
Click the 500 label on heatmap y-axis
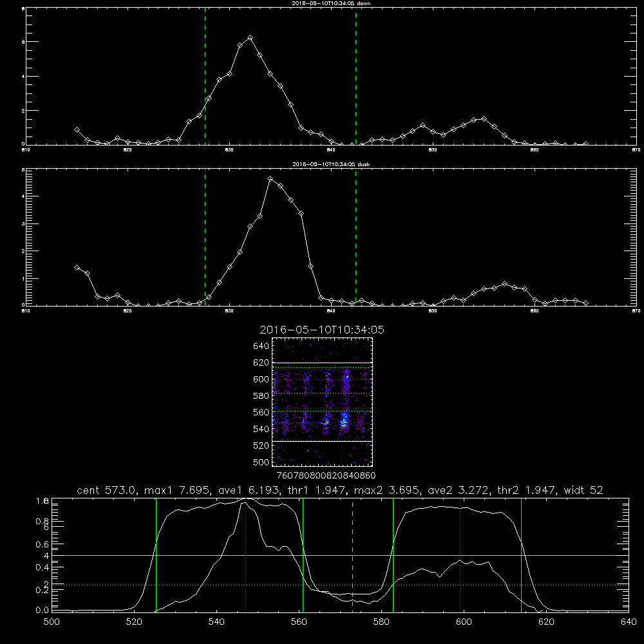(261, 462)
